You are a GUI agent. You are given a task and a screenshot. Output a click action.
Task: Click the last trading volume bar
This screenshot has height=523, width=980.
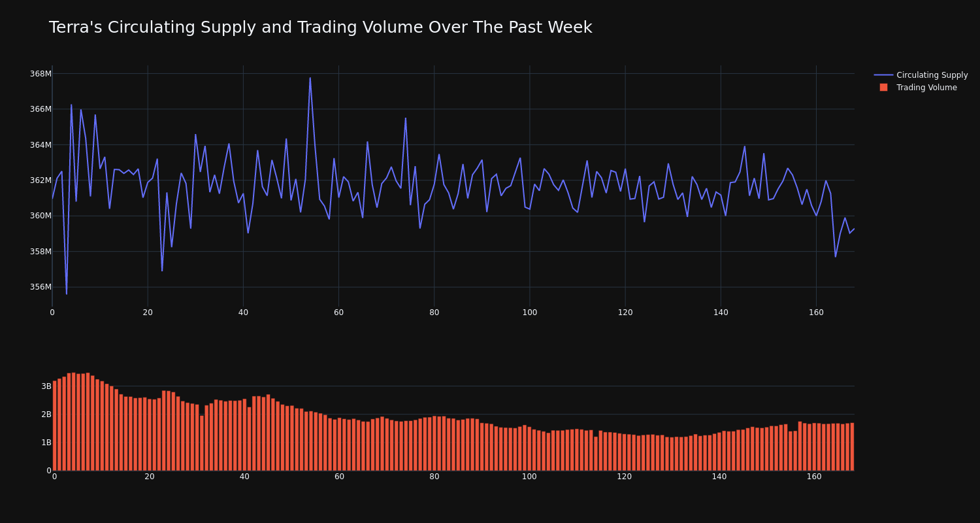point(852,447)
